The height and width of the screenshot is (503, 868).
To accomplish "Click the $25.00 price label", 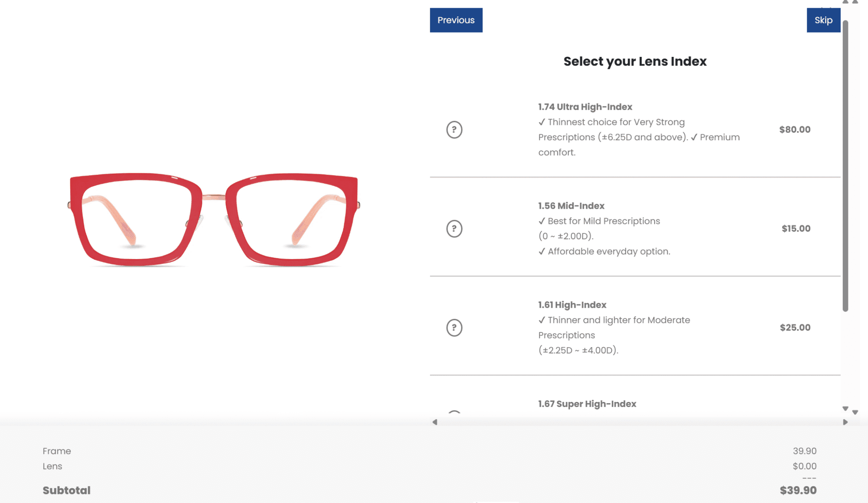I will [x=795, y=328].
